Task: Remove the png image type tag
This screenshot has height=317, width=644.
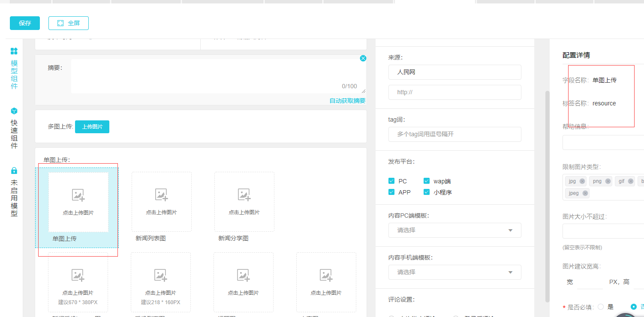Action: 608,181
